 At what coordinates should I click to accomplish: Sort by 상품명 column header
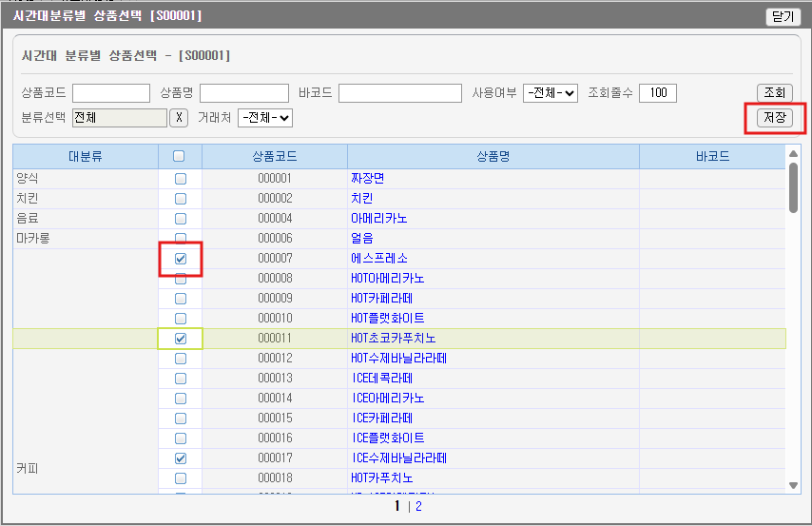tap(493, 156)
